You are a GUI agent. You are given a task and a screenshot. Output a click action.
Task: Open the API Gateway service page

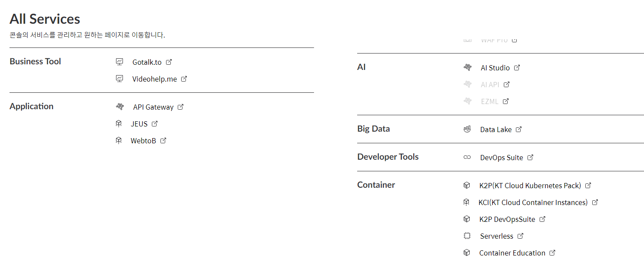click(153, 107)
